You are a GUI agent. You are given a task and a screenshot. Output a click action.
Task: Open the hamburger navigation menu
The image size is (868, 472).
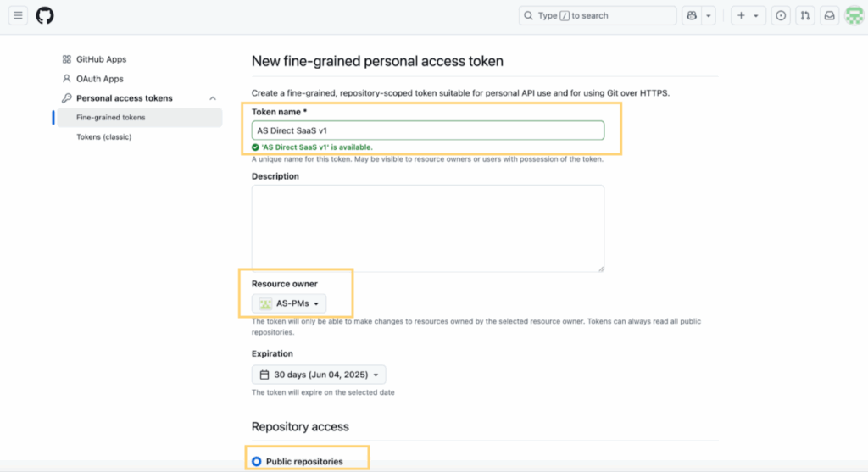pyautogui.click(x=18, y=15)
